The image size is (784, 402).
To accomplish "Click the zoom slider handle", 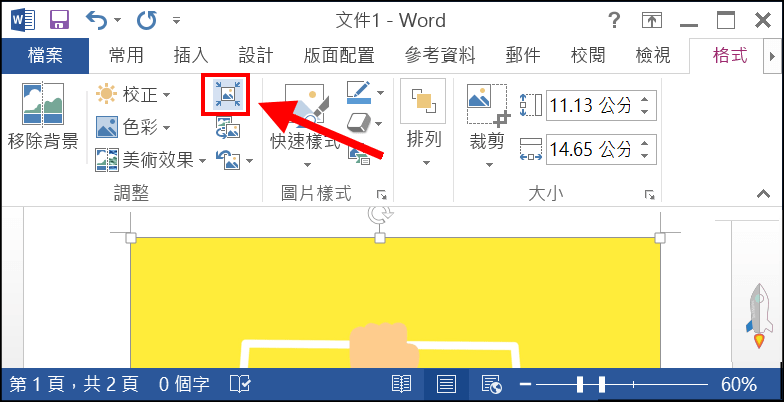I will (602, 384).
